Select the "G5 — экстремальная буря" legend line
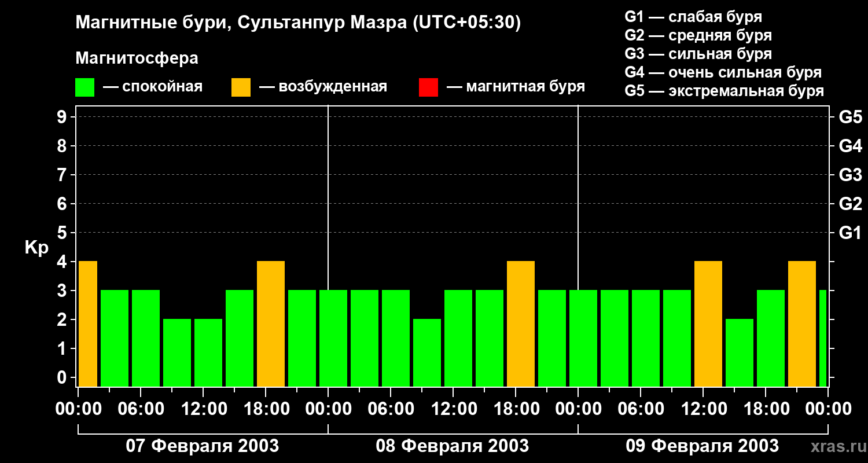 point(724,91)
